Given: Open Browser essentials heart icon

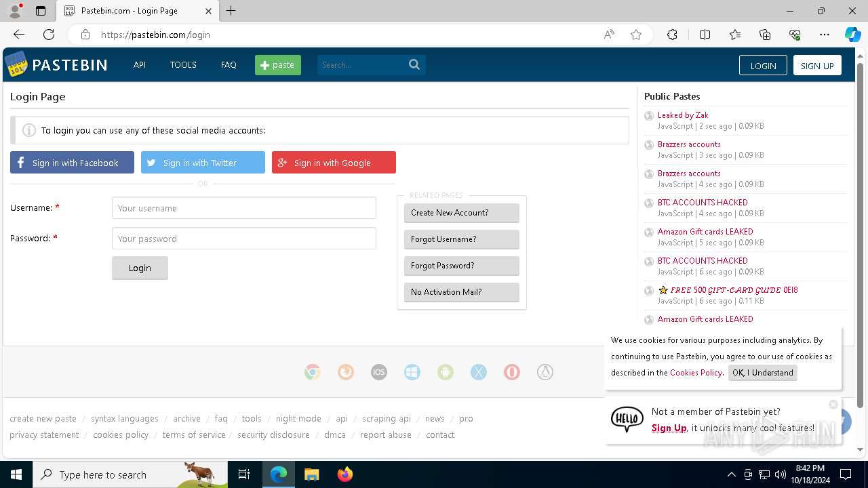Looking at the screenshot, I should [795, 35].
